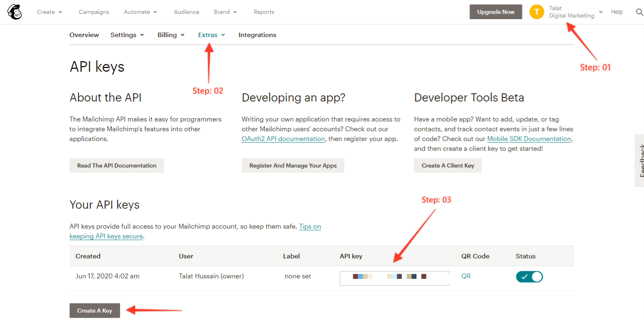Open the Mobile SDK Documentation link
The image size is (644, 320).
(529, 139)
